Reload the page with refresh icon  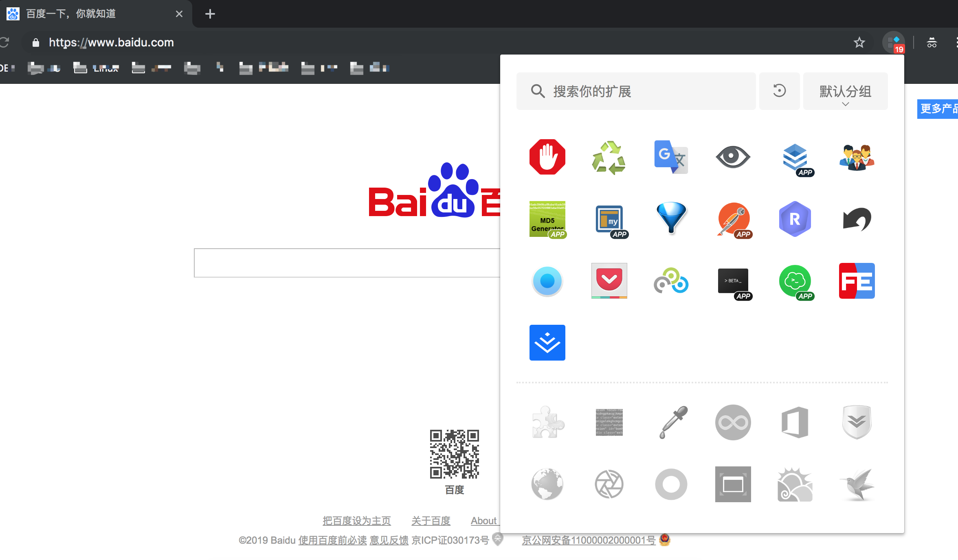coord(4,42)
